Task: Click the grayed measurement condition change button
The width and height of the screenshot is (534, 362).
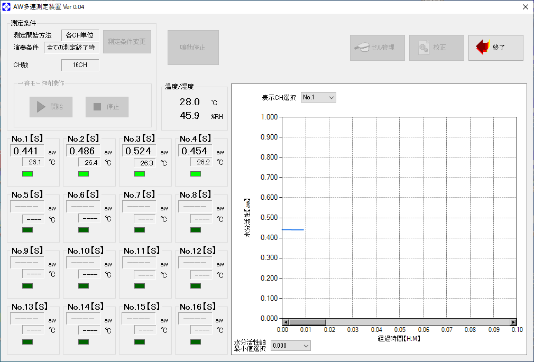Action: click(x=127, y=42)
